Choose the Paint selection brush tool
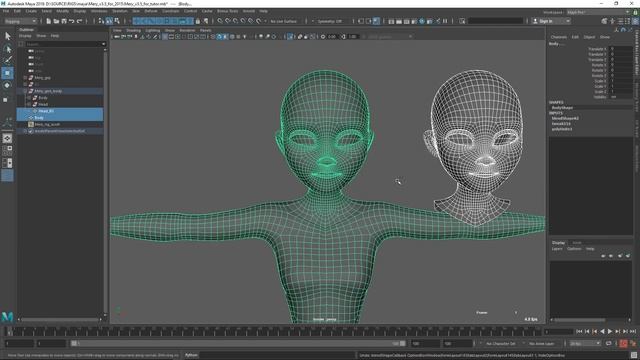Screen dimensions: 640x360 tap(7, 60)
